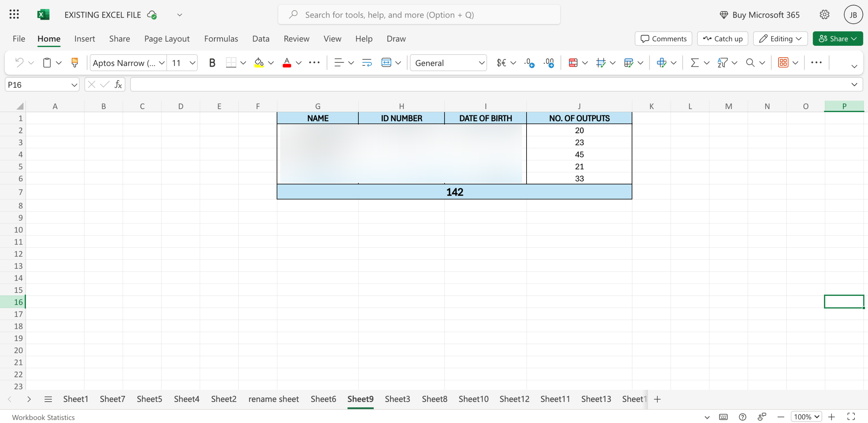Viewport: 868px width, 423px height.
Task: Click the Wrap Text icon
Action: point(367,63)
